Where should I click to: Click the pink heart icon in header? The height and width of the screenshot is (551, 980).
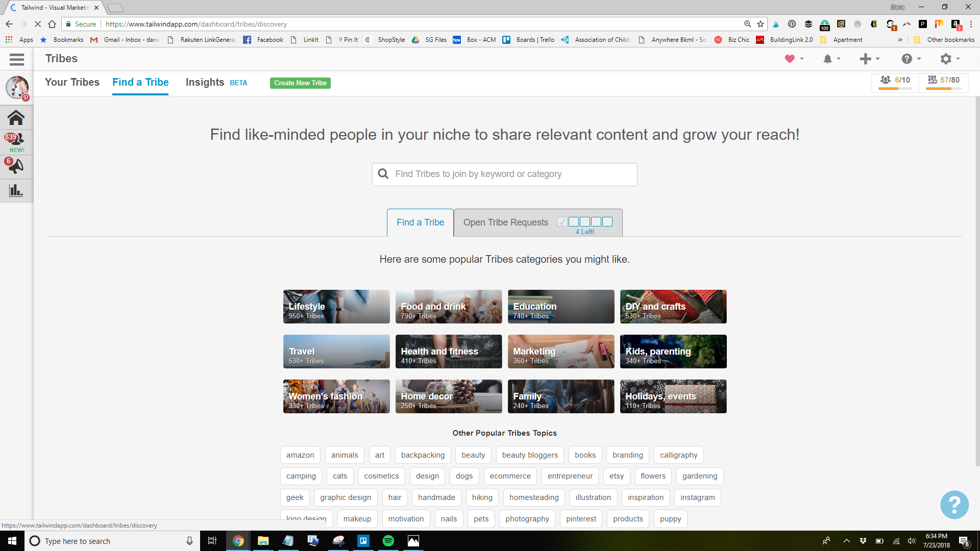(x=790, y=59)
